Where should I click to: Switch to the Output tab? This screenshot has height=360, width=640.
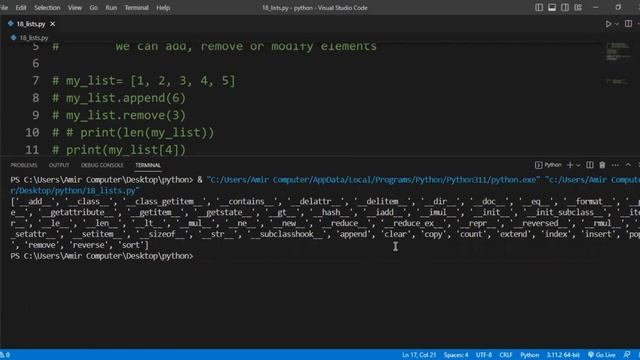(59, 165)
